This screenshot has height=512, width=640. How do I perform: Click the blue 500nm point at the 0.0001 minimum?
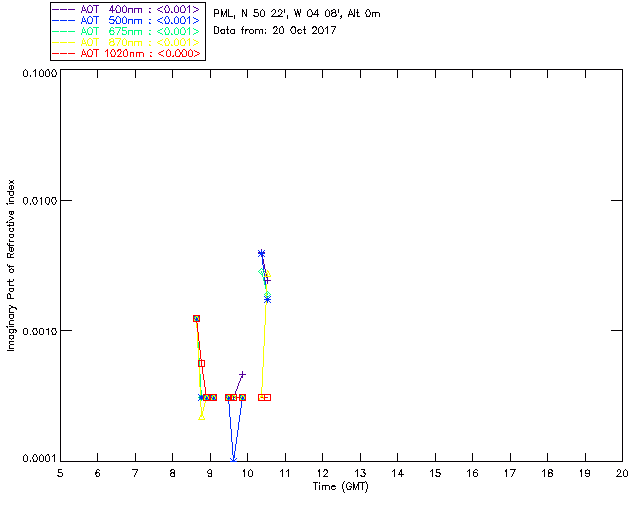pyautogui.click(x=233, y=460)
